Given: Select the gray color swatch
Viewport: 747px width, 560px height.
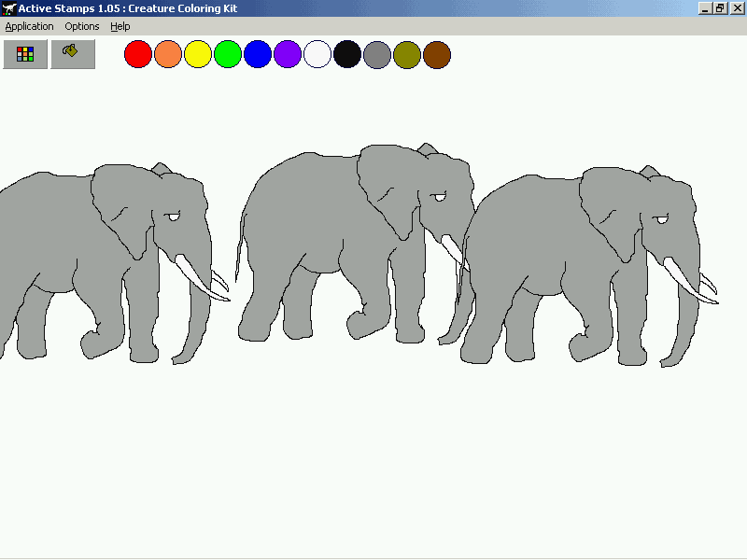Looking at the screenshot, I should click(x=377, y=54).
